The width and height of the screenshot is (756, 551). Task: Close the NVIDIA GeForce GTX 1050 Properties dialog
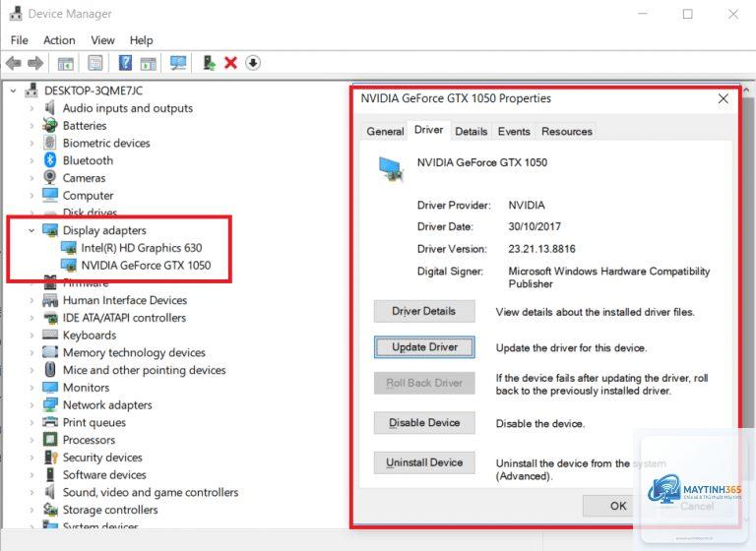tap(724, 98)
